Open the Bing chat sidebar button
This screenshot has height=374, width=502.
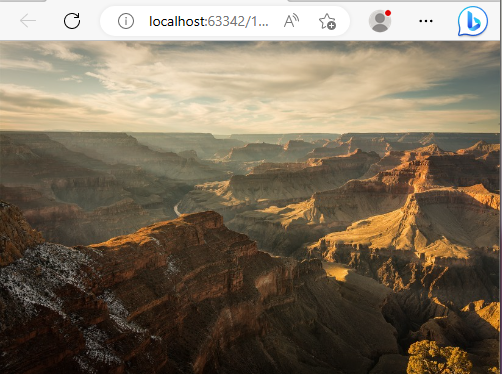(x=473, y=21)
